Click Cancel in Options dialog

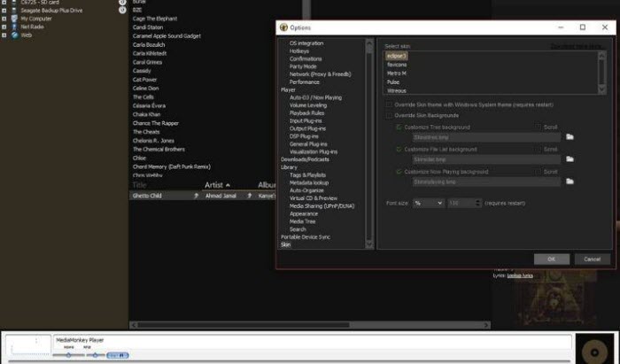593,259
